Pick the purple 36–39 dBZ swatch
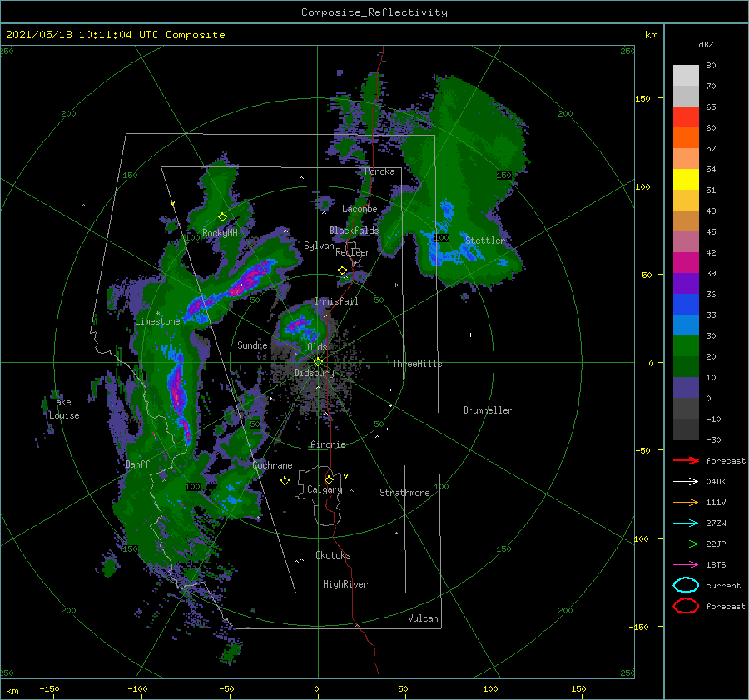749x700 pixels. 686,283
